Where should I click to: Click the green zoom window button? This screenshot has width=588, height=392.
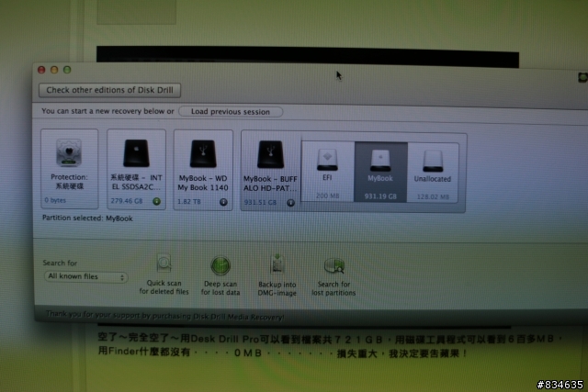(x=67, y=70)
